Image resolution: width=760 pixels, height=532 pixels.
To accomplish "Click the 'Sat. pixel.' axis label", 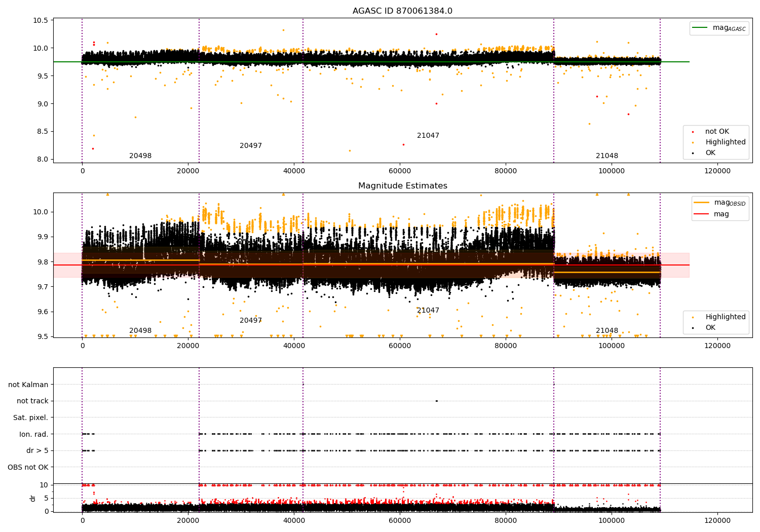I will [31, 417].
